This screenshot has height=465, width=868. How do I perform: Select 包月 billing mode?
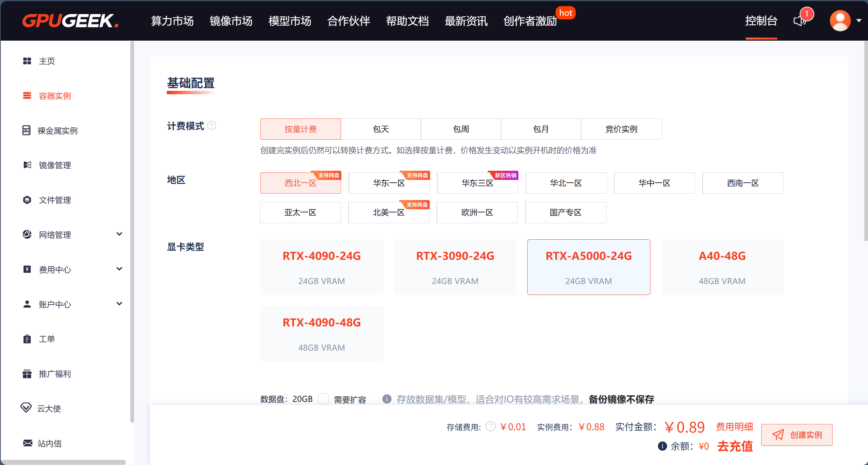(x=541, y=129)
